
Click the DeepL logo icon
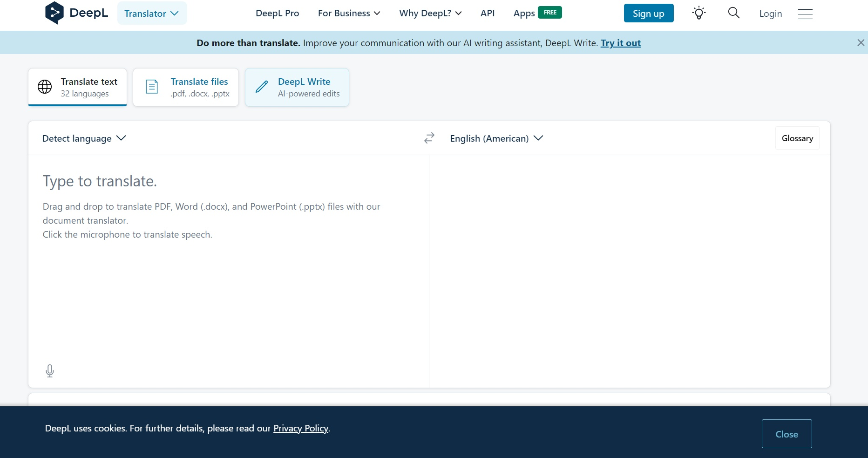coord(54,13)
